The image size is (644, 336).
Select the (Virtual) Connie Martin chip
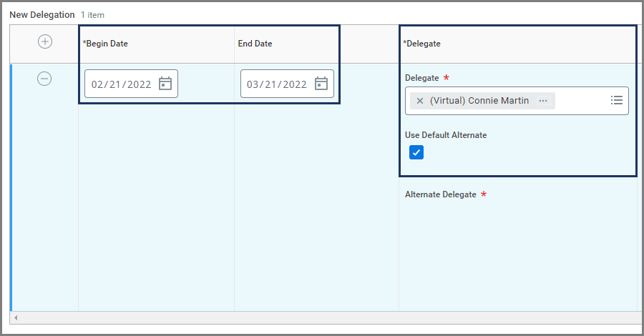pos(479,101)
